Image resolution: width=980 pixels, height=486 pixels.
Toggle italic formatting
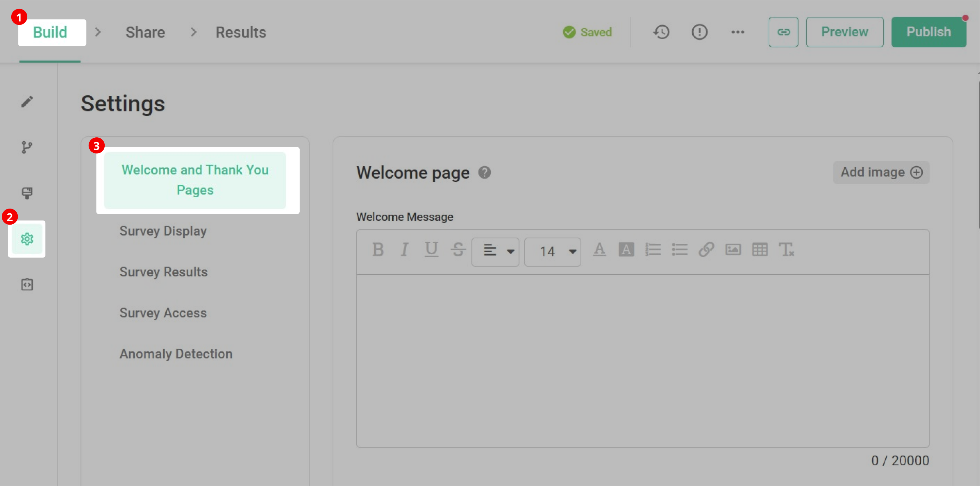pyautogui.click(x=404, y=250)
